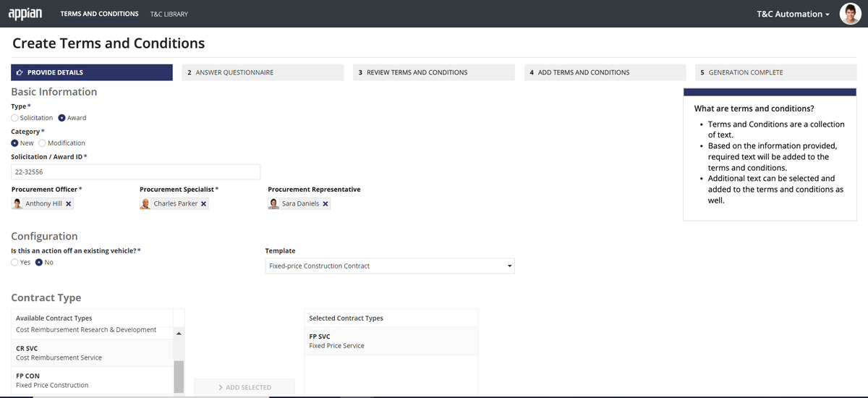Click the Available Contract Types header
Image resolution: width=868 pixels, height=398 pixels.
tap(54, 318)
